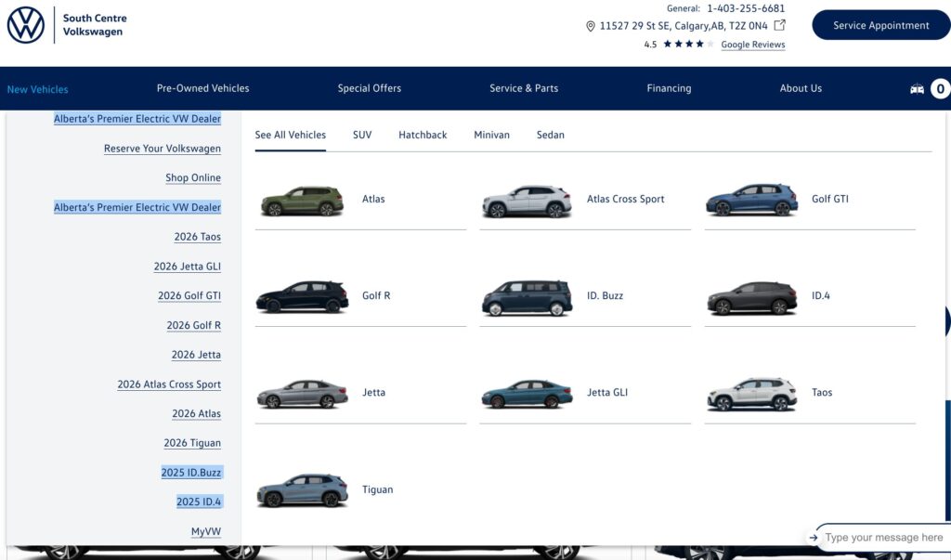Filter vehicles by Sedan tab
Screen dimensions: 951x560
550,135
